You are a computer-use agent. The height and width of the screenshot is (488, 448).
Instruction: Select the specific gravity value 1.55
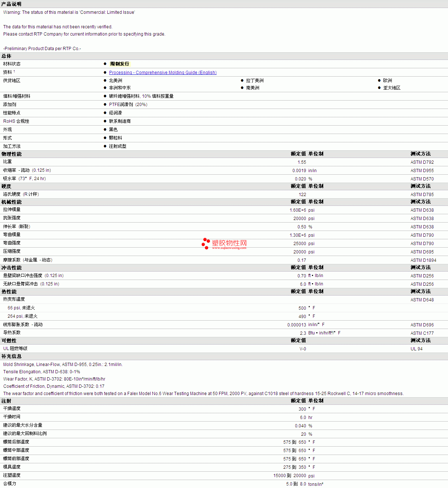[302, 162]
